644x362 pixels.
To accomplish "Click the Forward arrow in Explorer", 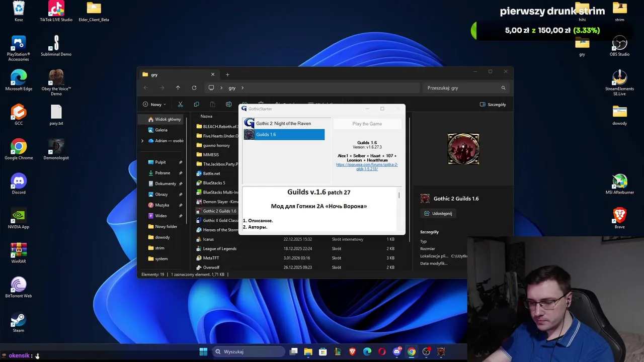I will tap(162, 87).
